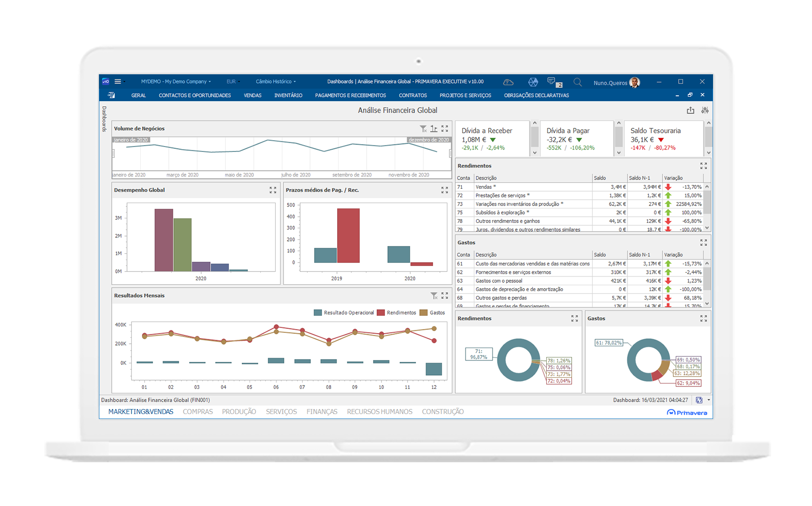The image size is (812, 506).
Task: Click down arrow beside Dívida a Receber card
Action: point(535,153)
